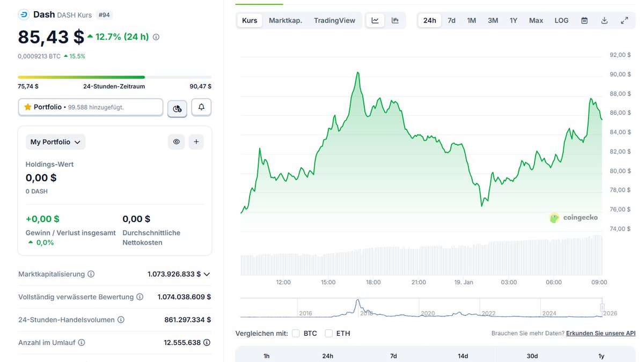Click the 1y column header in table
Image resolution: width=644 pixels, height=362 pixels.
601,356
